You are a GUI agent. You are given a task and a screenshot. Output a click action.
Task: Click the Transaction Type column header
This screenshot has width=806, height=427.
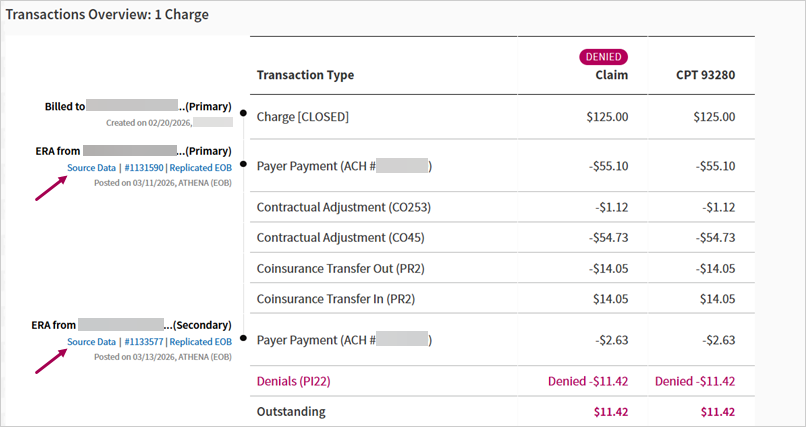point(305,75)
